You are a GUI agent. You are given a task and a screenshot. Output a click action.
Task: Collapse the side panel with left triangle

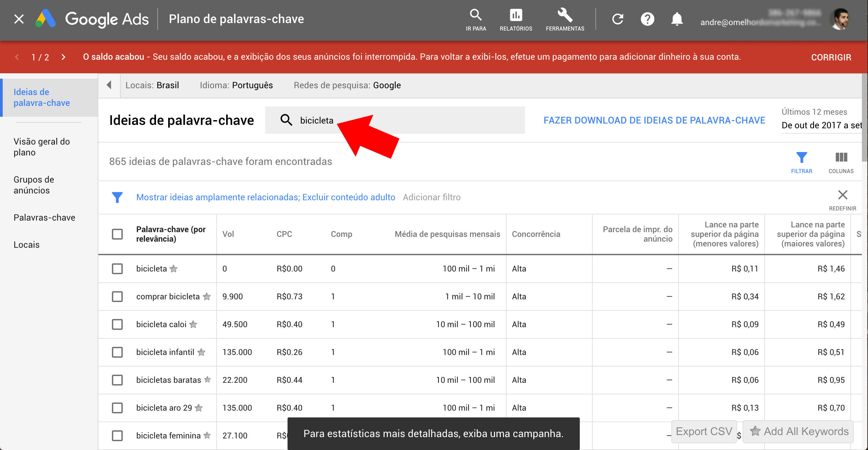point(109,85)
